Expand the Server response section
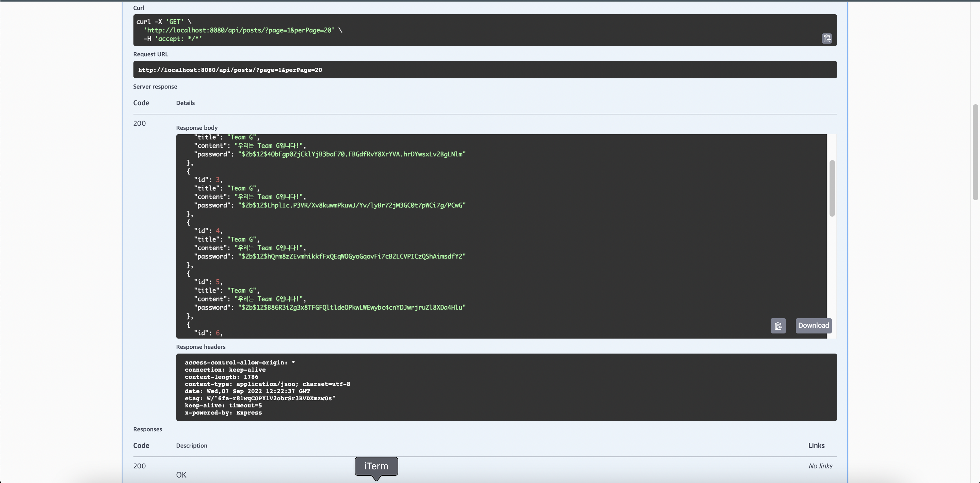Screen dimensions: 980x483 [155, 87]
